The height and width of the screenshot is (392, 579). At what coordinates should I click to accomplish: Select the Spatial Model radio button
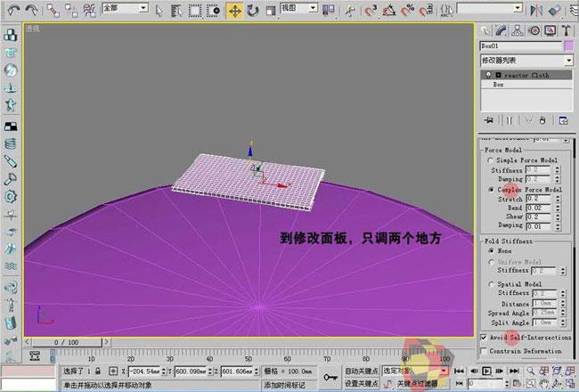point(491,284)
